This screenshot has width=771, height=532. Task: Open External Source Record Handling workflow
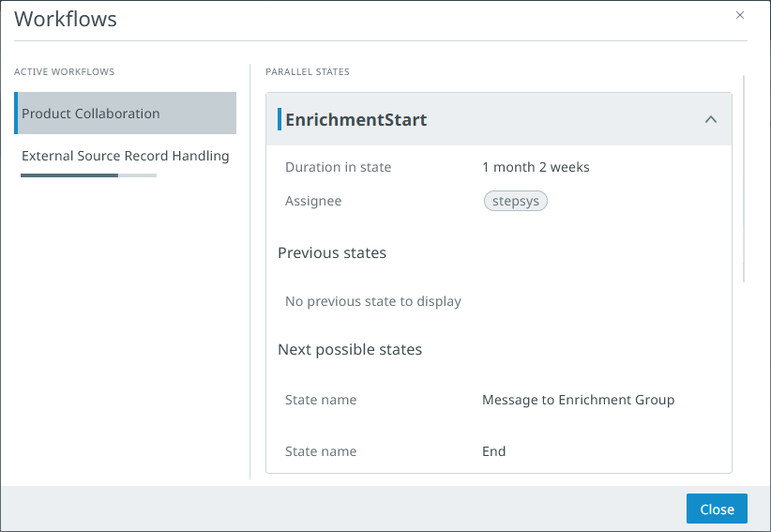pos(125,156)
